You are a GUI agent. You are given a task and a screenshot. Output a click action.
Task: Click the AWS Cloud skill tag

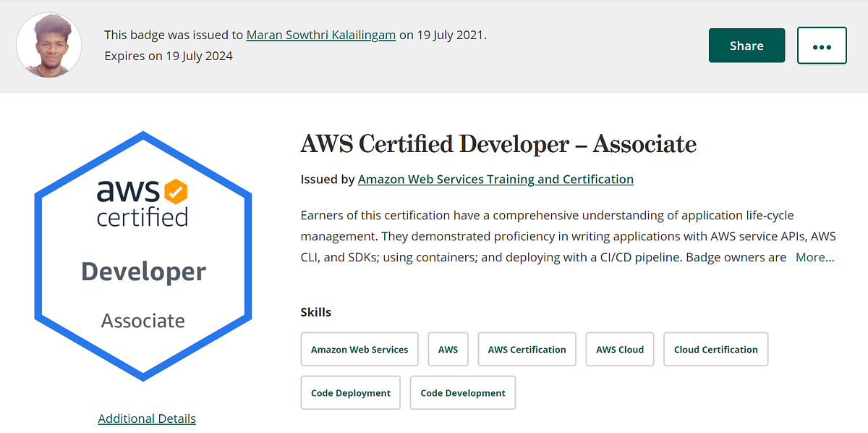[619, 349]
